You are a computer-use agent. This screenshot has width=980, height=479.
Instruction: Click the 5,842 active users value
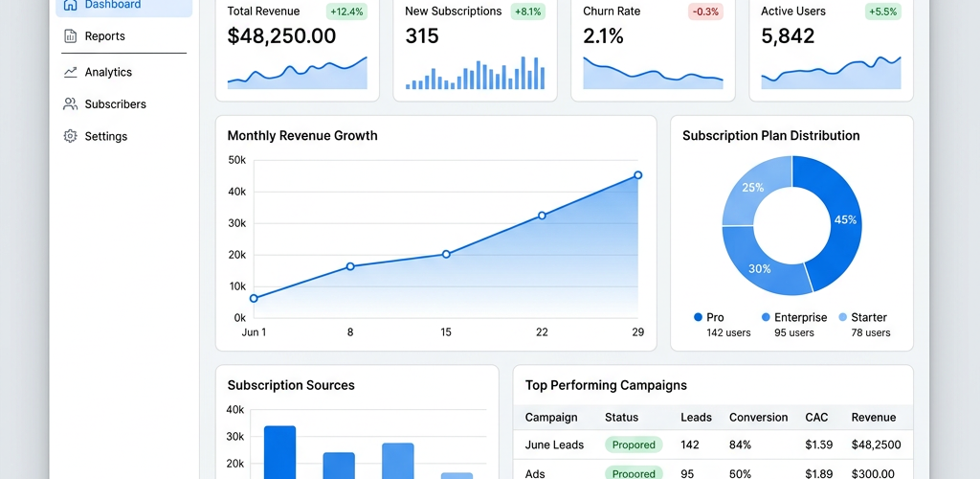pyautogui.click(x=788, y=36)
